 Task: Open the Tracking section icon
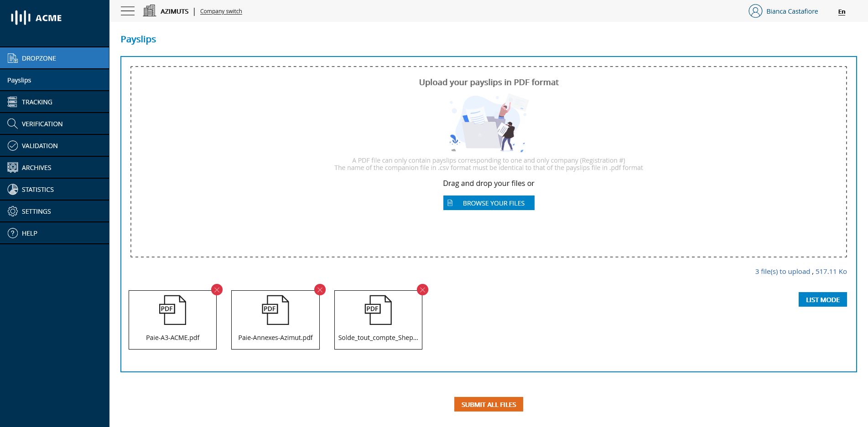click(12, 102)
